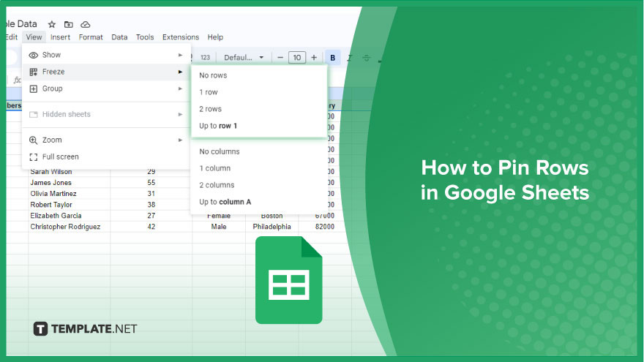Star the spreadsheet document
The width and height of the screenshot is (644, 362).
tap(52, 24)
